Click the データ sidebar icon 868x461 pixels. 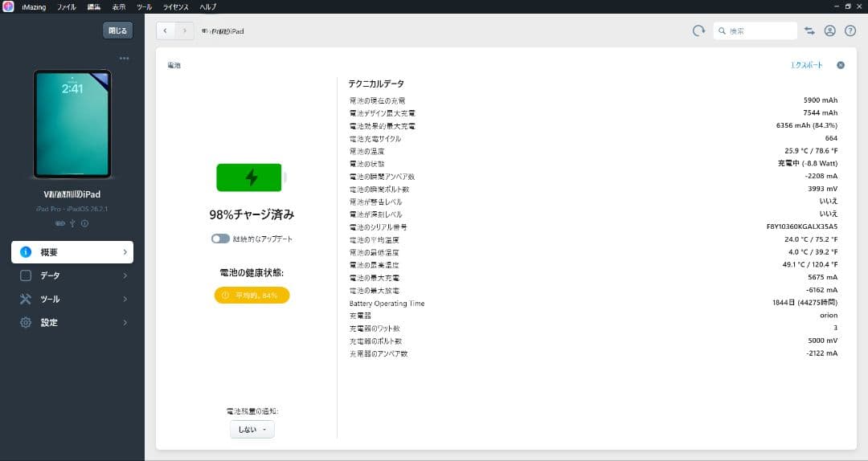26,275
